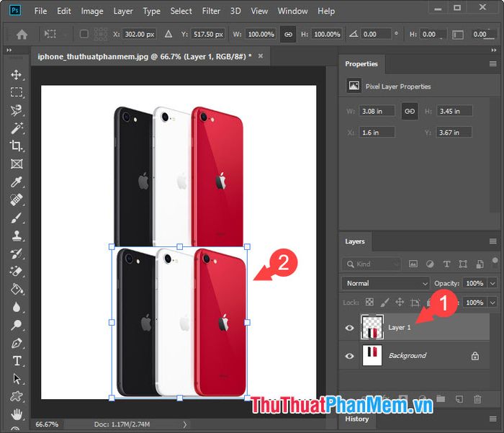Click the Create new layer icon

pyautogui.click(x=459, y=400)
